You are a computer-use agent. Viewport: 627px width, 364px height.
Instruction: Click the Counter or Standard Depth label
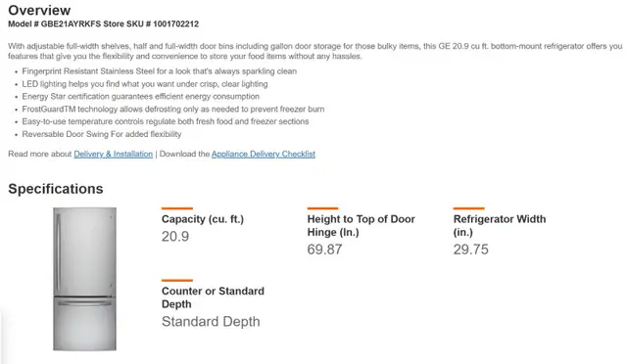click(x=213, y=297)
